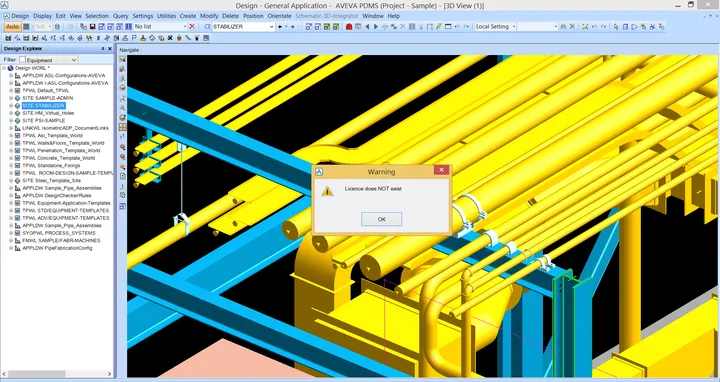Select SITE PSI-SAMPLE in the tree
This screenshot has width=720, height=382.
click(44, 120)
